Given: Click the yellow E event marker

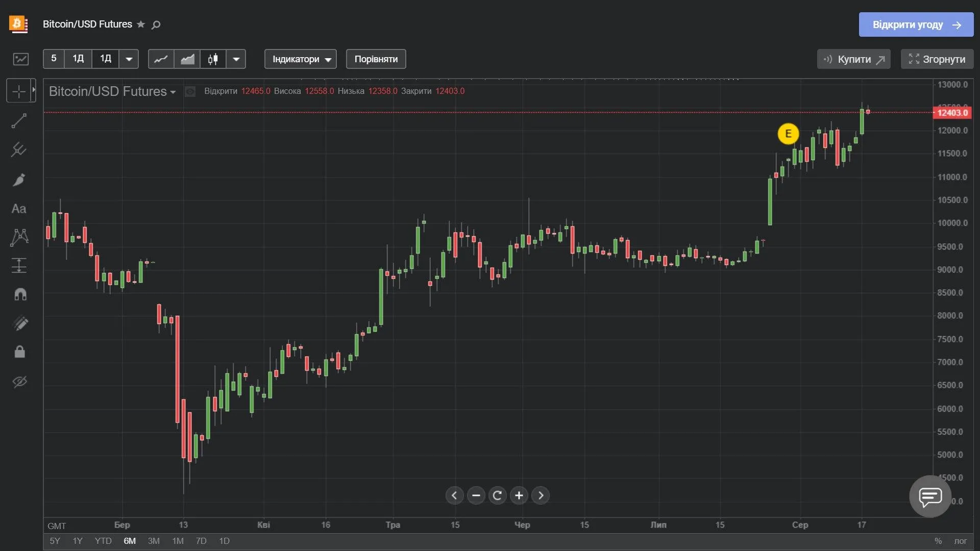Looking at the screenshot, I should click(x=788, y=134).
